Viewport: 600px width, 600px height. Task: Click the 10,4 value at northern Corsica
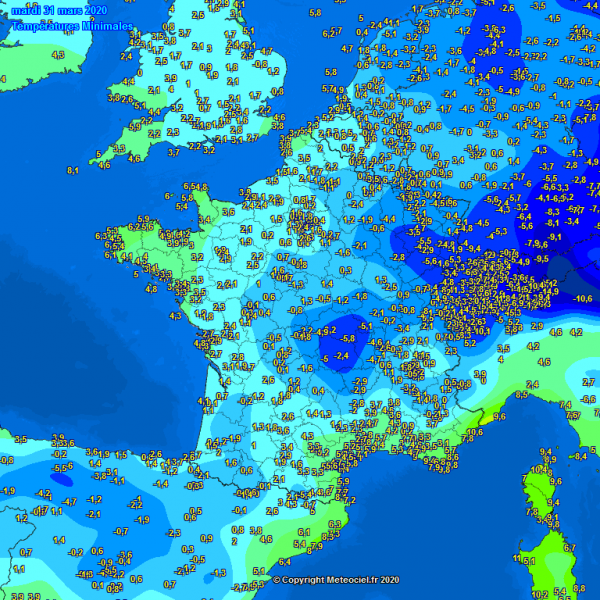click(x=538, y=469)
